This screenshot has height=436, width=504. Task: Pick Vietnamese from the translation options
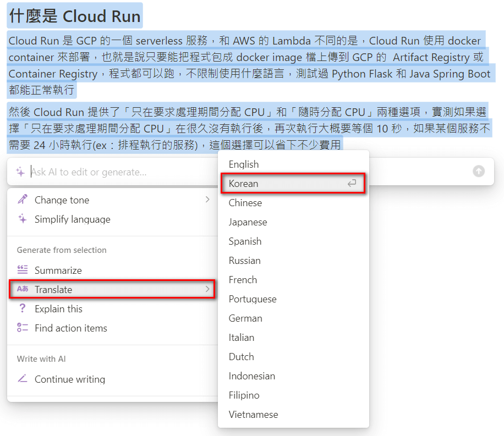[x=252, y=414]
